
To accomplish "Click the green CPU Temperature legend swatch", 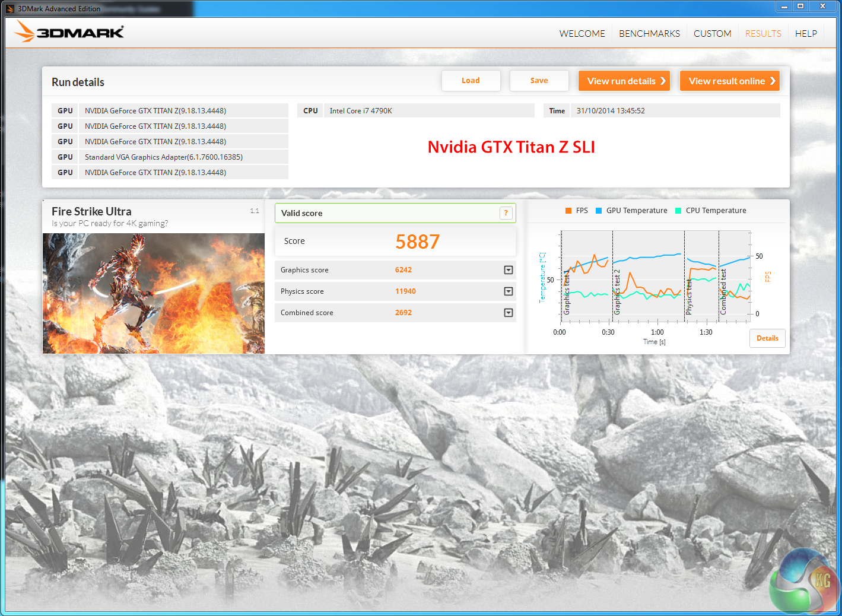I will pyautogui.click(x=678, y=211).
